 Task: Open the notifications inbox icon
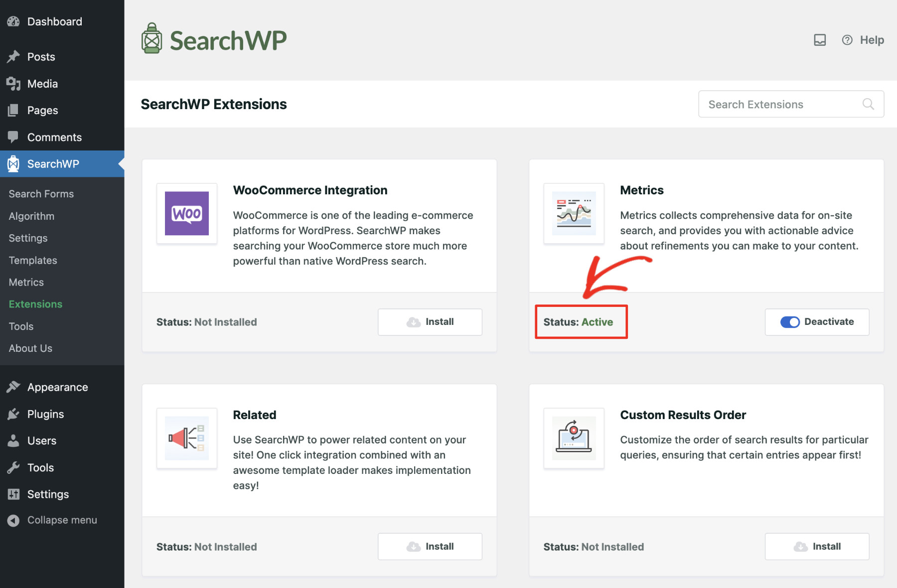(820, 40)
